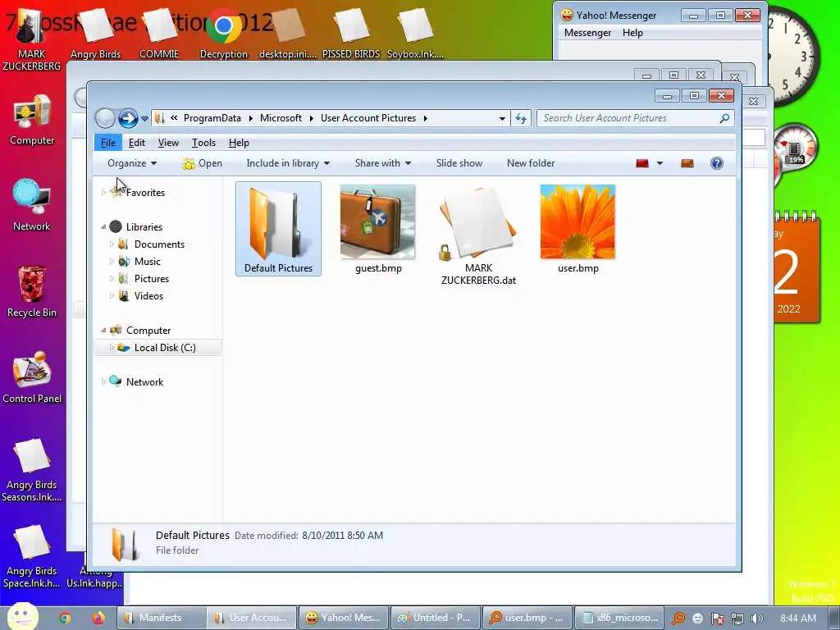840x630 pixels.
Task: Switch to Manifests taskbar window
Action: [162, 618]
